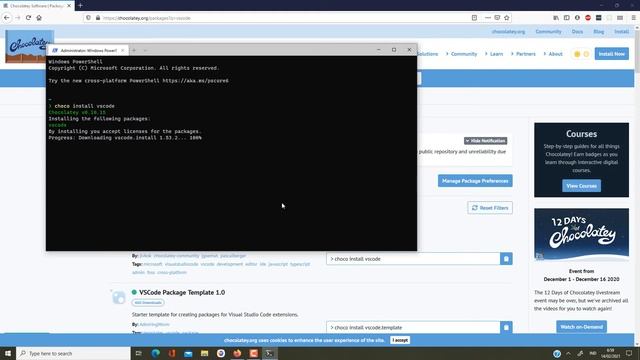Click the 'microsoft' tag link

[153, 264]
